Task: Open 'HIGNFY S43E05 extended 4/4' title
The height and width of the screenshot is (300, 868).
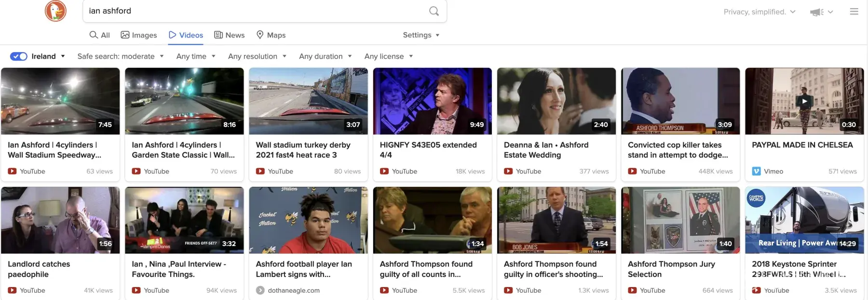Action: tap(428, 150)
